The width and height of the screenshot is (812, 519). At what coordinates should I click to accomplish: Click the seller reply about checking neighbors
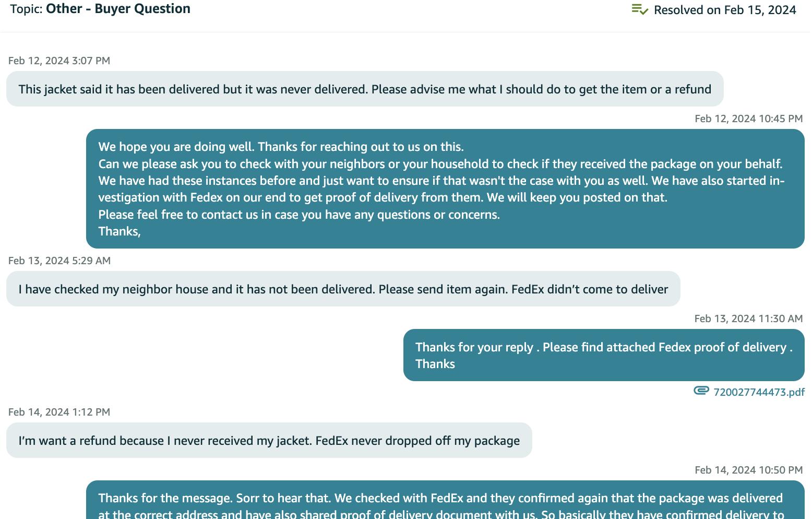[445, 188]
